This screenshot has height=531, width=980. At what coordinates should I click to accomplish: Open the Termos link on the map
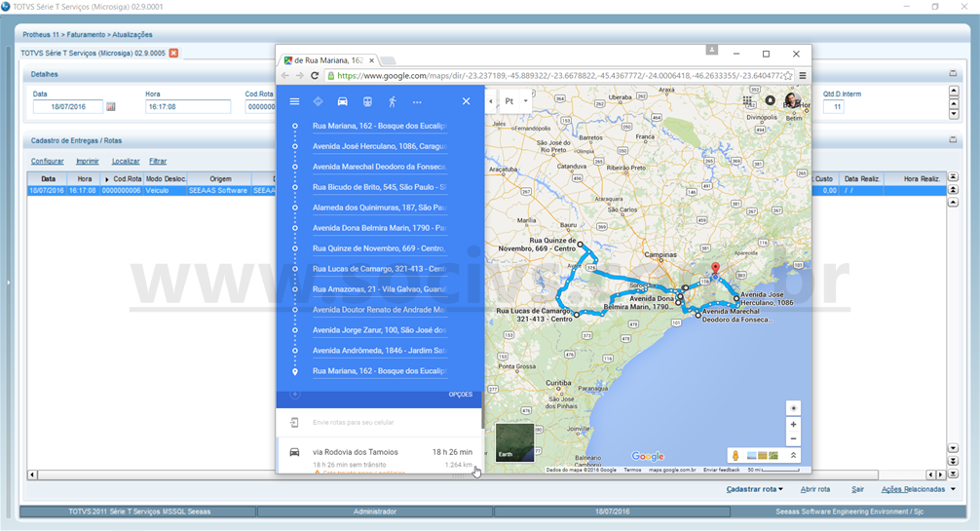632,470
